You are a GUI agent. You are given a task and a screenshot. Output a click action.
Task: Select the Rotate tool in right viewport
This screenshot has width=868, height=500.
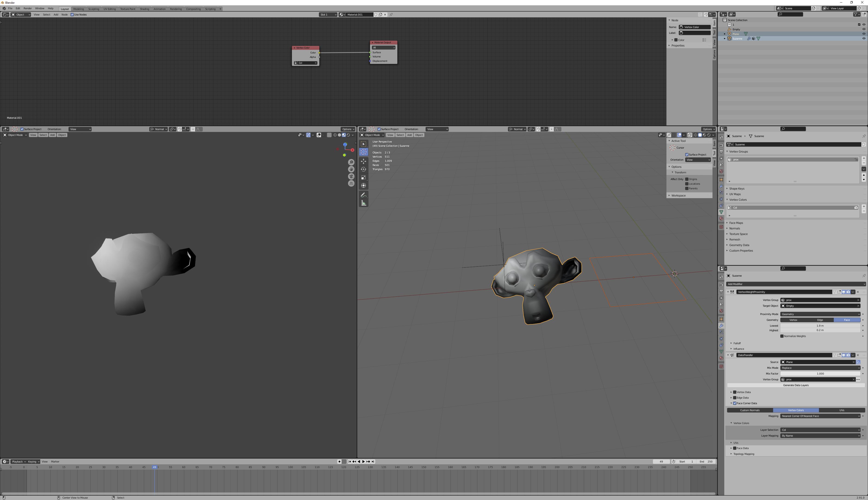pos(364,169)
